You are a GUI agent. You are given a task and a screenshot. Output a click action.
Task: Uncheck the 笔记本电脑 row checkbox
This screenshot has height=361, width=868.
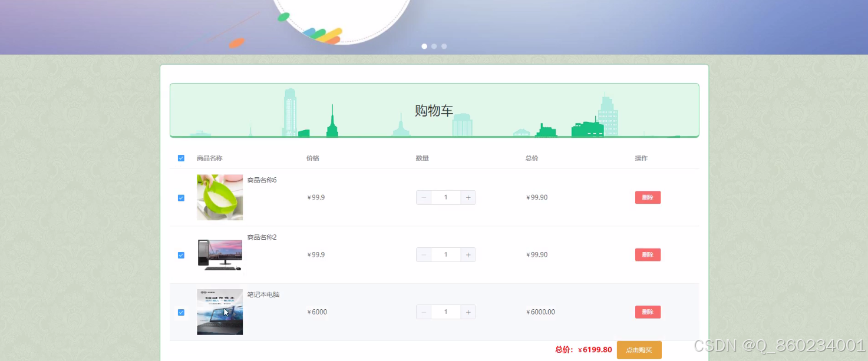tap(181, 312)
